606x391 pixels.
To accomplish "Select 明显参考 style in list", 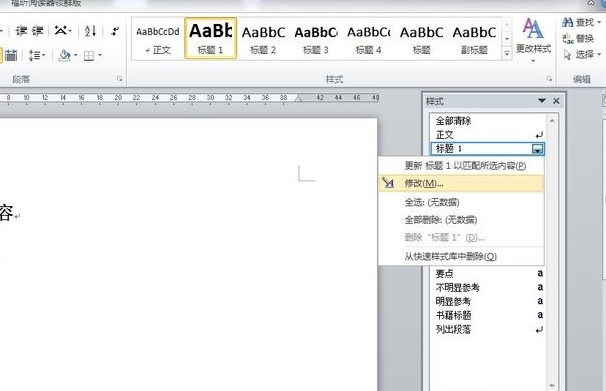I will pyautogui.click(x=487, y=301).
